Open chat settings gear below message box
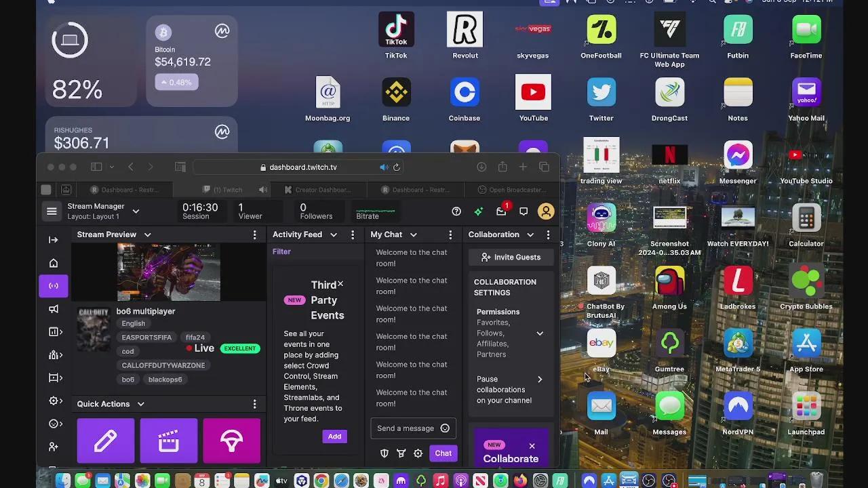This screenshot has height=488, width=868. tap(418, 453)
